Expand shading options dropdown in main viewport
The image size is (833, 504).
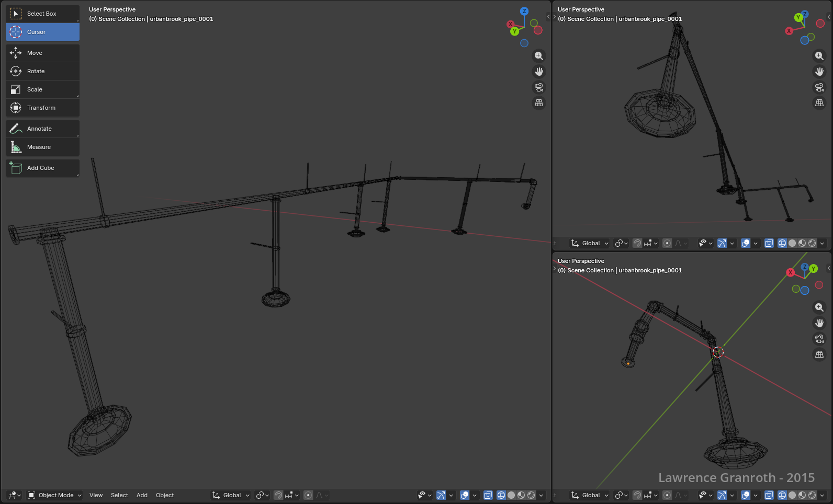(542, 495)
